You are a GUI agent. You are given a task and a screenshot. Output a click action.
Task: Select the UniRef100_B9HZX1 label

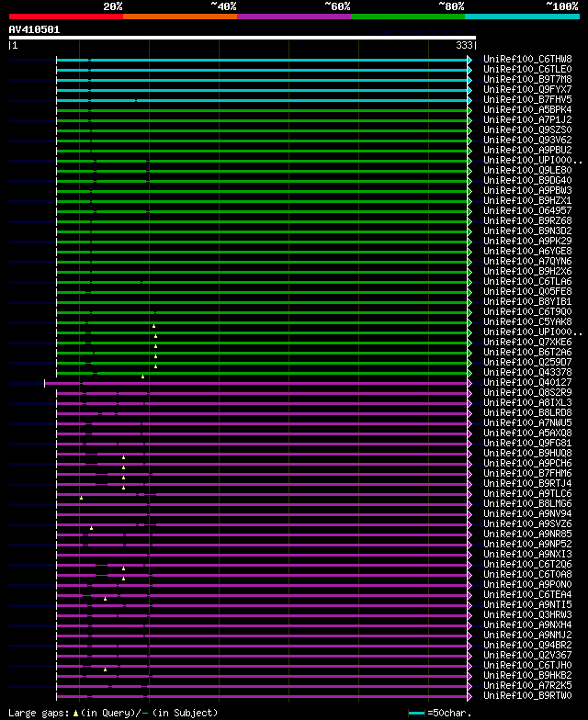[527, 200]
